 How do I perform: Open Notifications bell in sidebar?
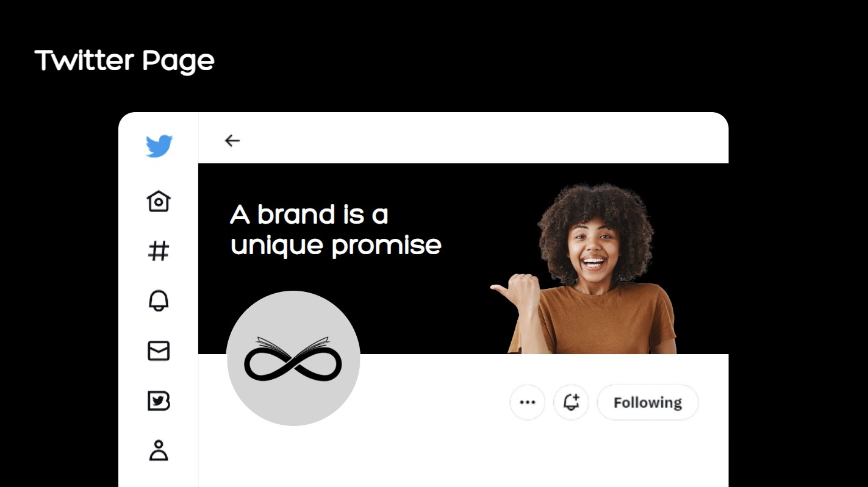coord(159,301)
